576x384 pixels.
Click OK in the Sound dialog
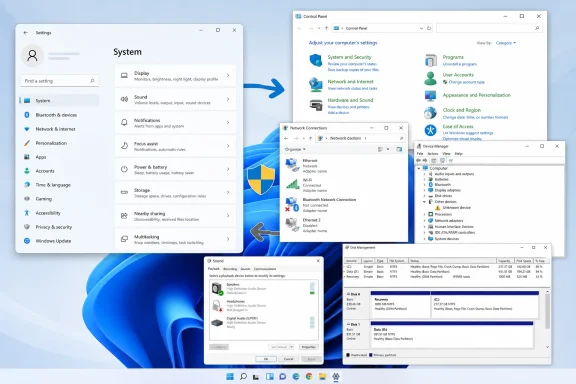tap(266, 359)
